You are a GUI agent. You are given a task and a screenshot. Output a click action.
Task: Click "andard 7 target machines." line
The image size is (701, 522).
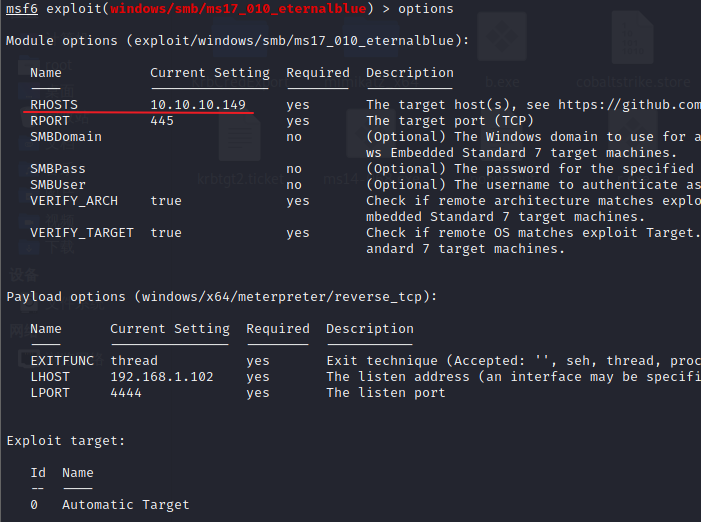tap(465, 249)
